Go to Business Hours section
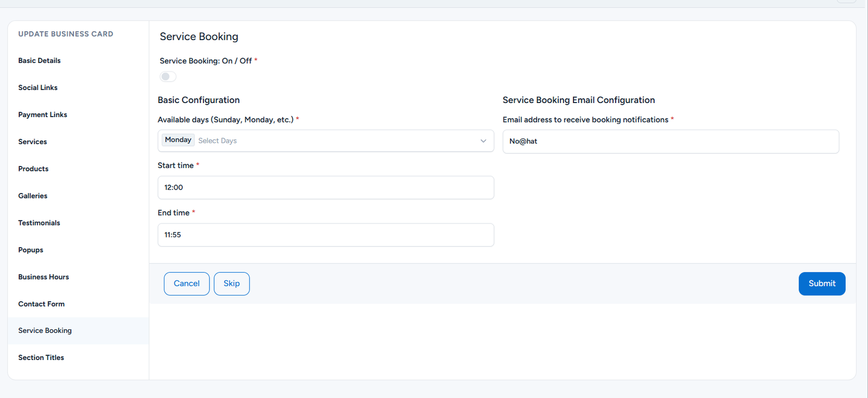Image resolution: width=868 pixels, height=398 pixels. click(44, 277)
